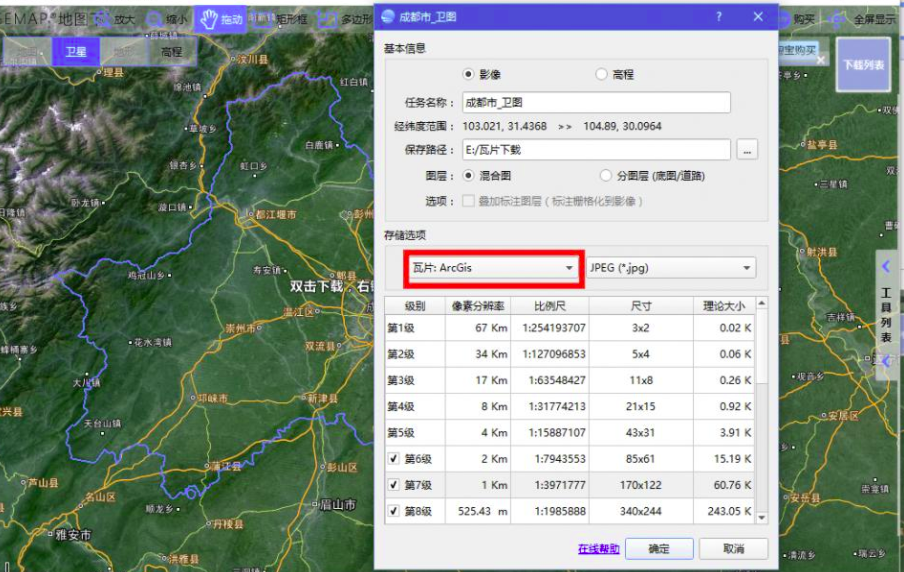The height and width of the screenshot is (572, 904).
Task: Click the help question mark in dialog title
Action: (x=718, y=17)
